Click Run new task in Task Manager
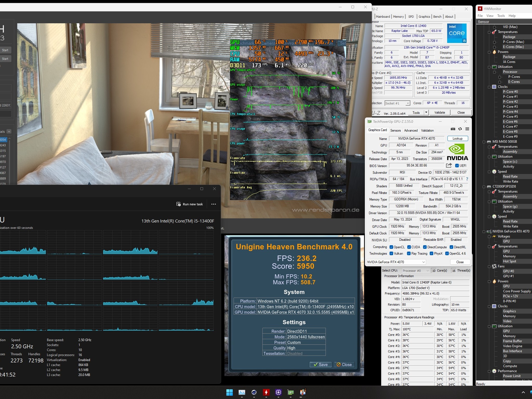 coord(190,204)
